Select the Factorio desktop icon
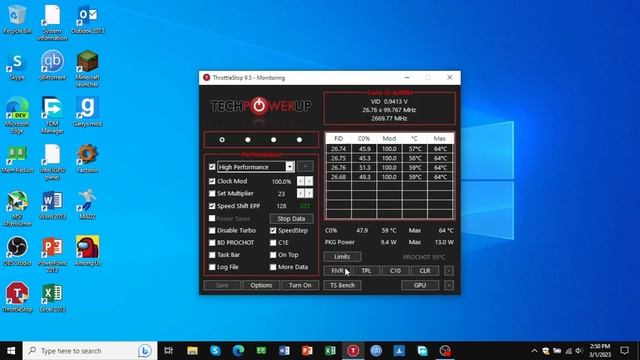The width and height of the screenshot is (640, 360). [x=87, y=158]
